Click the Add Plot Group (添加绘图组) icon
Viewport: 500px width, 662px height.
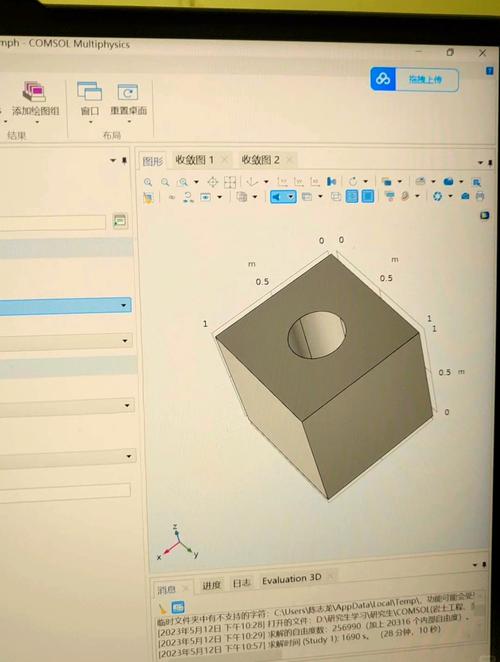click(34, 92)
